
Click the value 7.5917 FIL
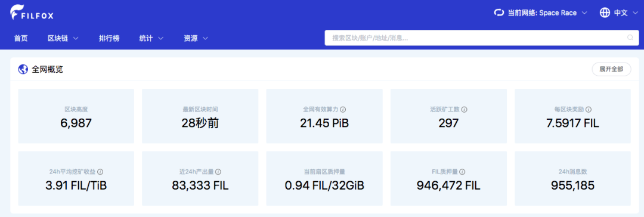pos(572,123)
